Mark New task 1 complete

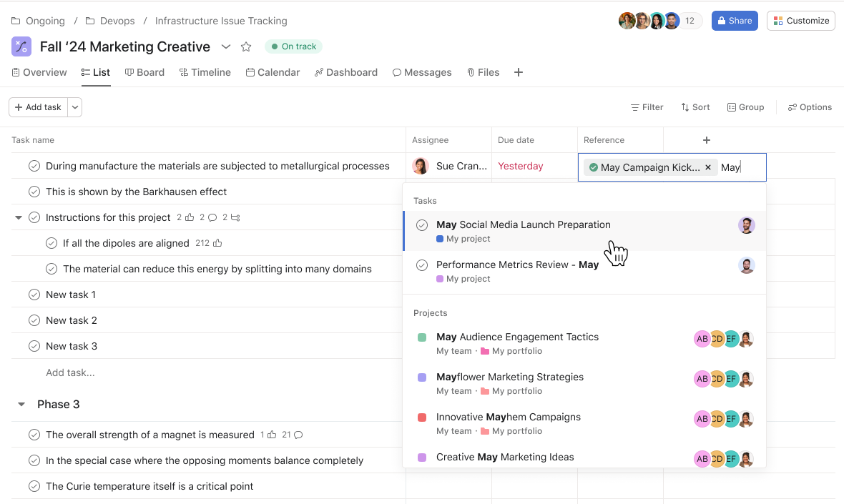click(34, 295)
